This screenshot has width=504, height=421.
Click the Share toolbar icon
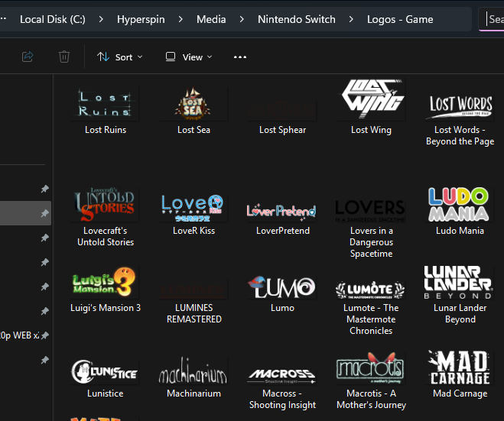(x=28, y=57)
